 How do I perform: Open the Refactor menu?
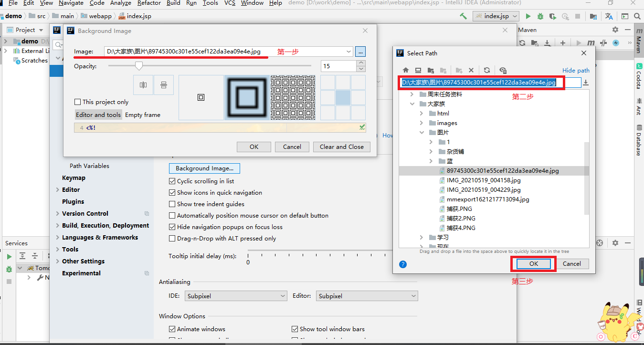click(149, 3)
